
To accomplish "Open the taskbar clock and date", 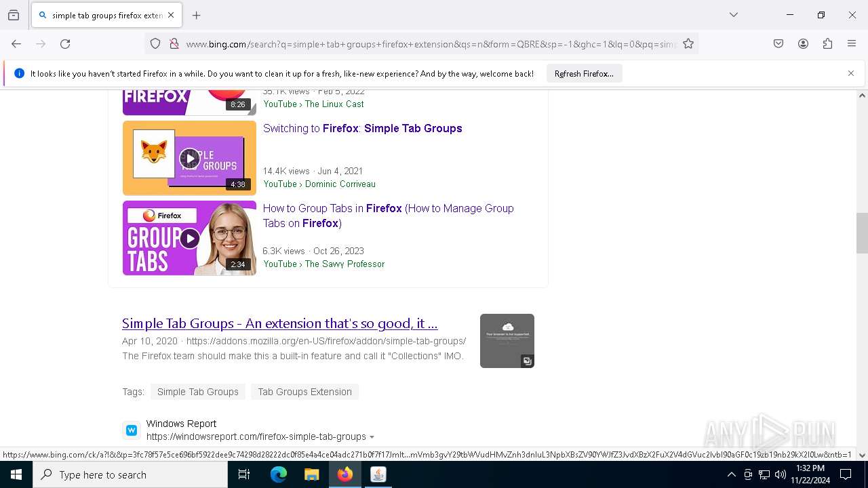I will click(x=810, y=474).
